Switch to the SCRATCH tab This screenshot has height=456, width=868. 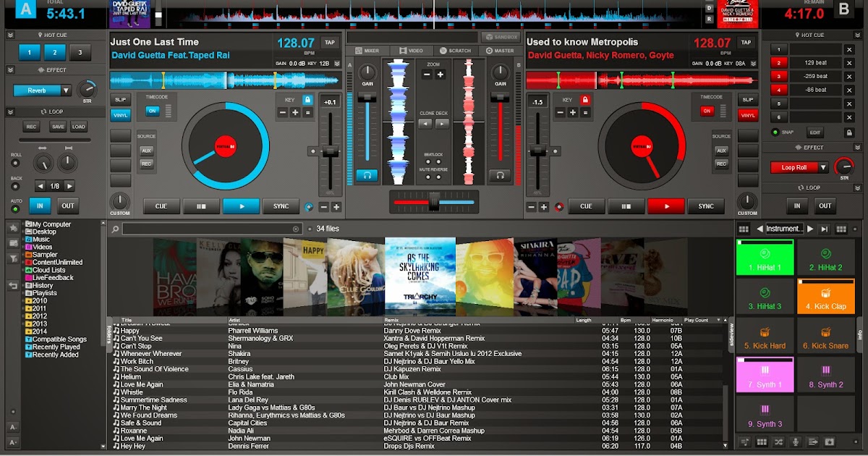[x=456, y=51]
